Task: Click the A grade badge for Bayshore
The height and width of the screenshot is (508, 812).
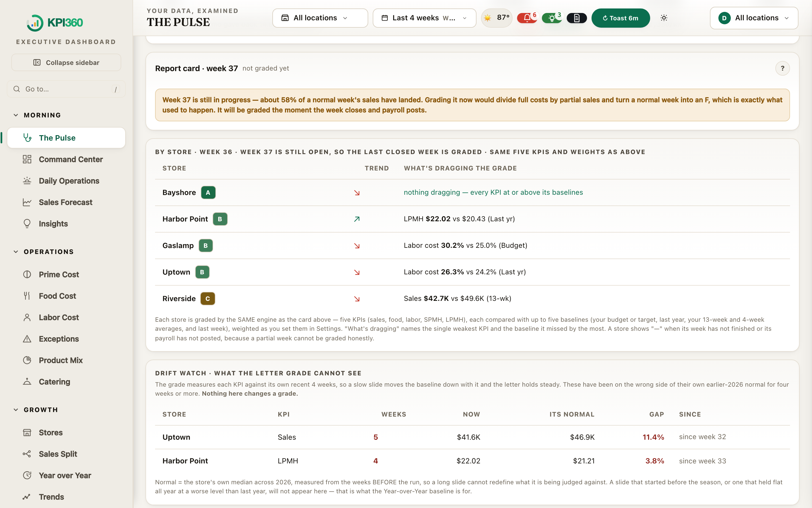Action: (208, 192)
